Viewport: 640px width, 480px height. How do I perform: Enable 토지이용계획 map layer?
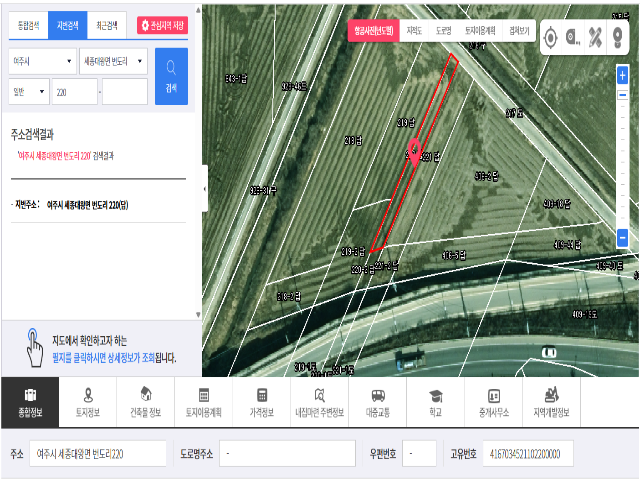pyautogui.click(x=480, y=31)
